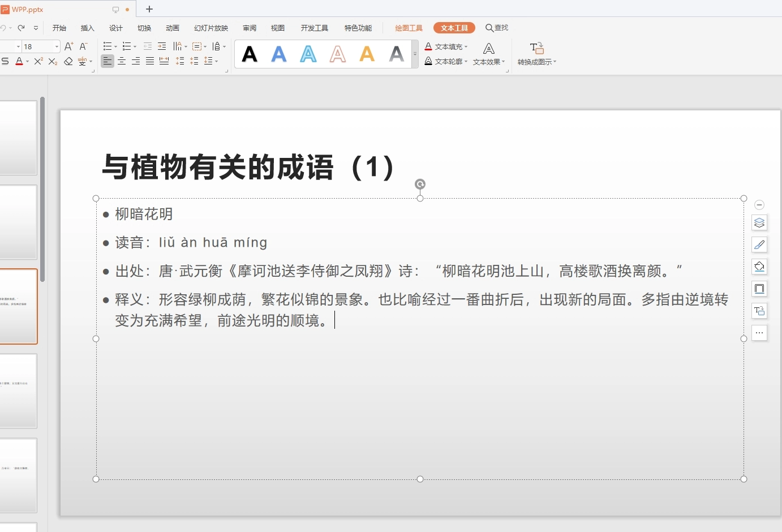Screen dimensions: 782x532
Task: Open 特色功能 special features tab
Action: (x=358, y=28)
